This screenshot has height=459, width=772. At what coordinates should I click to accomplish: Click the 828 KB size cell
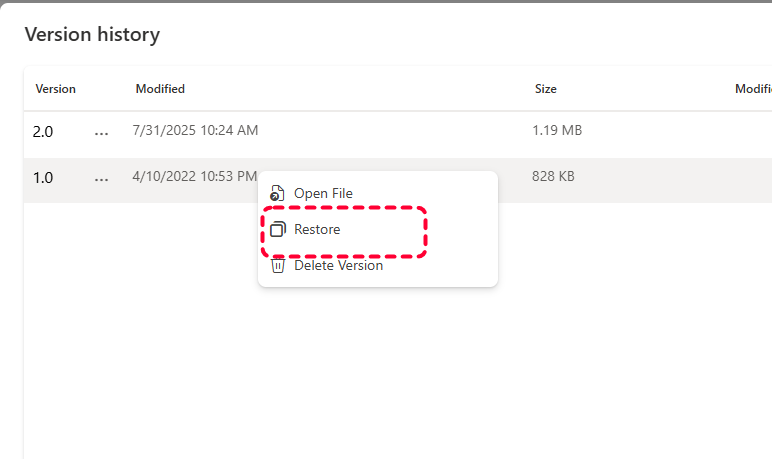553,176
